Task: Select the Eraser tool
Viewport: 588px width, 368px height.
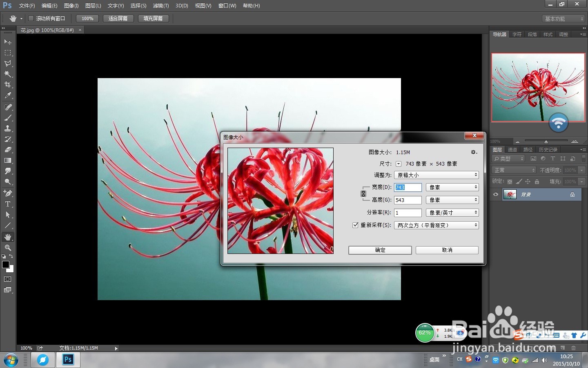Action: tap(8, 150)
